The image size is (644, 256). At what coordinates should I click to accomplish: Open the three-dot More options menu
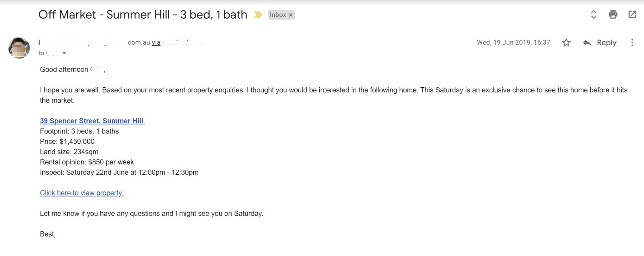[x=632, y=43]
